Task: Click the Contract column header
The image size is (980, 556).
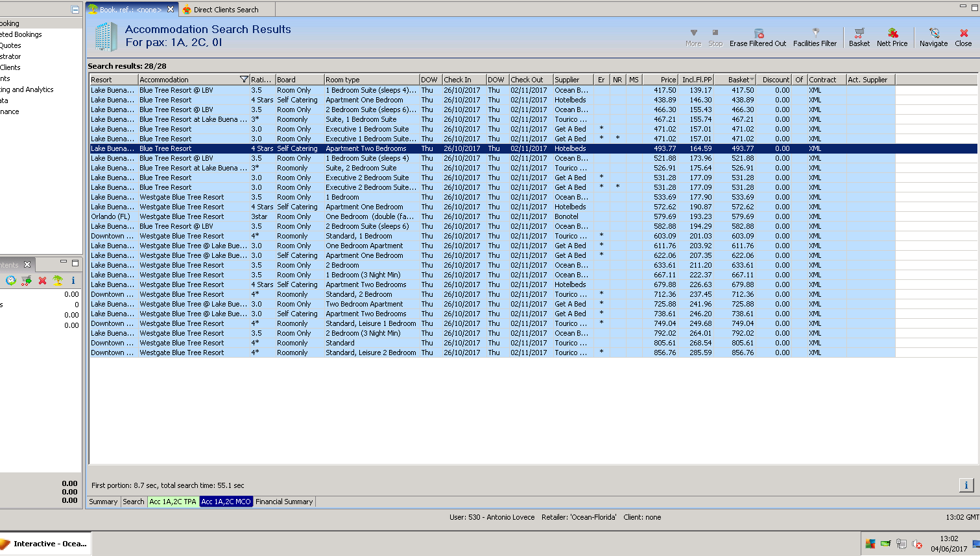Action: pos(827,80)
